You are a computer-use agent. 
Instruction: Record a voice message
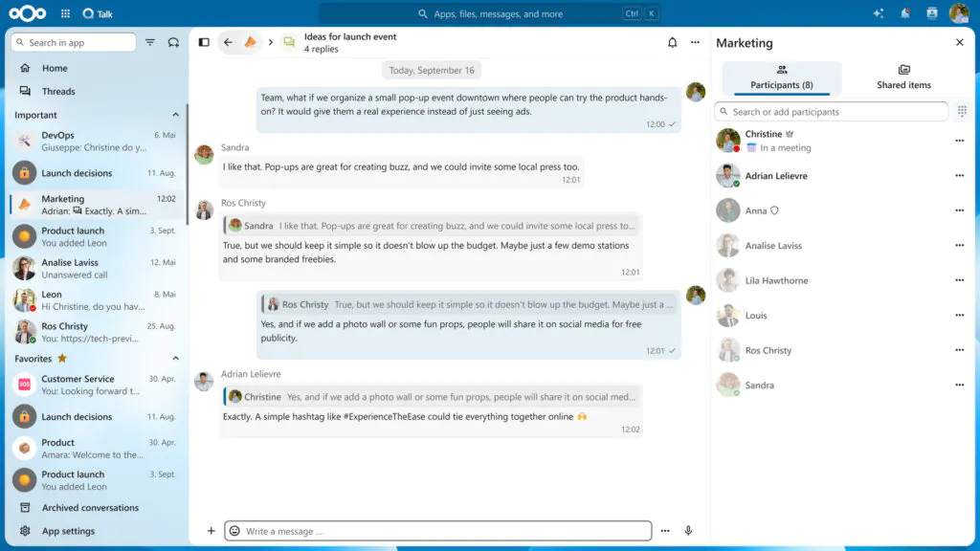(688, 531)
